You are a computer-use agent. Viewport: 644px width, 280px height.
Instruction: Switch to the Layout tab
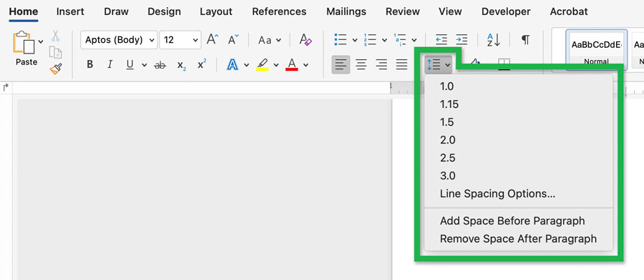(x=216, y=11)
